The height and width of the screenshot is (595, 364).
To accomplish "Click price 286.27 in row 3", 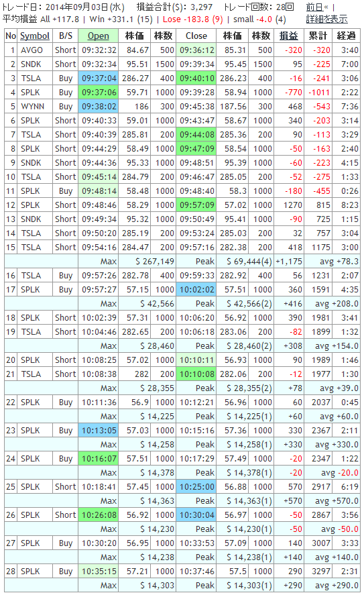I will click(135, 78).
